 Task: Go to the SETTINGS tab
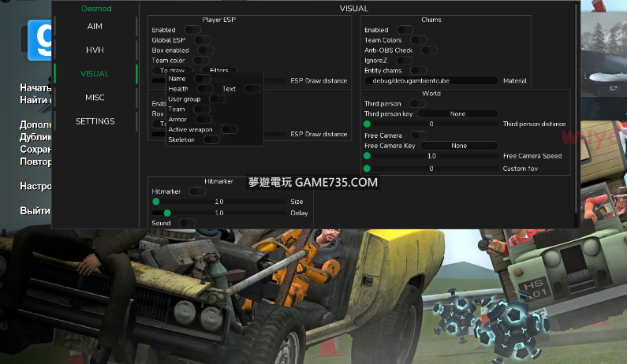[95, 121]
